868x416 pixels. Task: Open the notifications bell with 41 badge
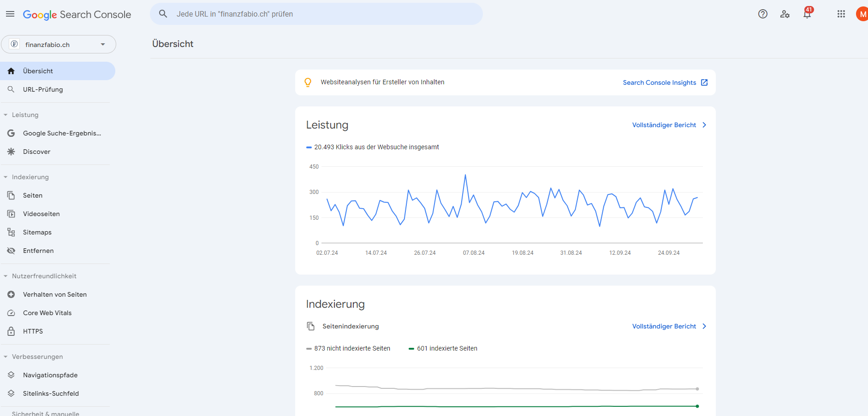808,13
